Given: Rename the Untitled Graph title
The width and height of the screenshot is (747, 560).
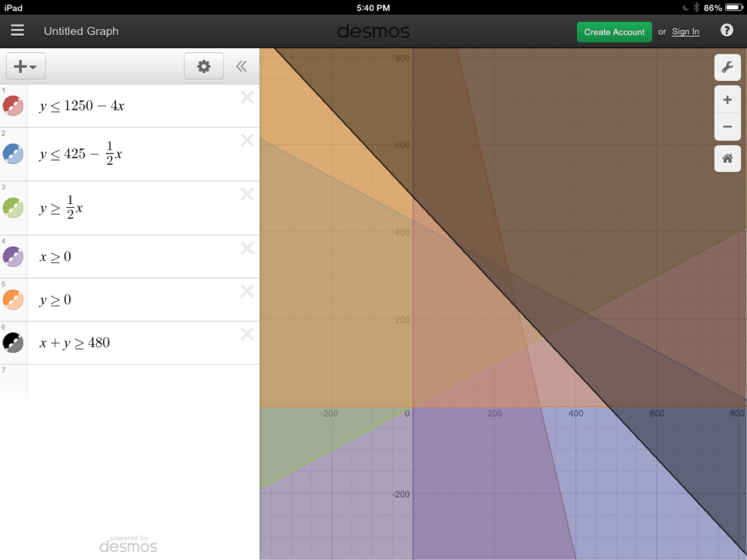Looking at the screenshot, I should pos(81,31).
